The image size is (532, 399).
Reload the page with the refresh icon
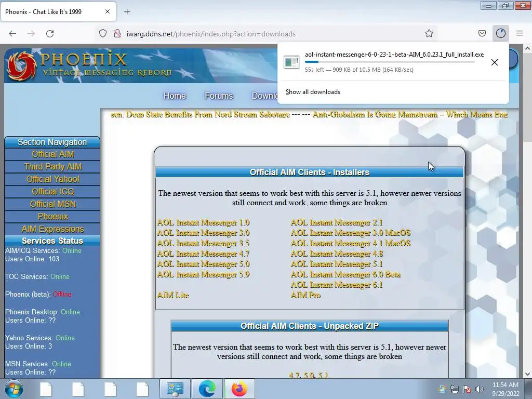tap(50, 34)
